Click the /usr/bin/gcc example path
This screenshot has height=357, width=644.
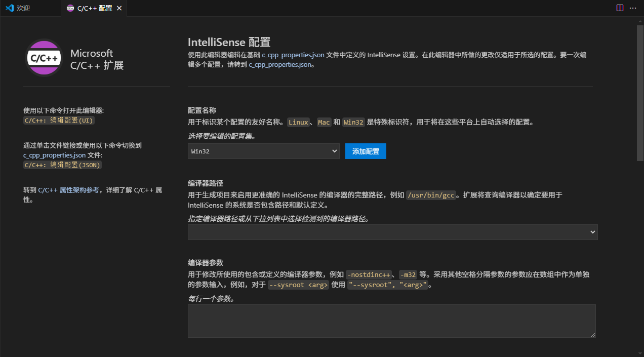tap(430, 195)
